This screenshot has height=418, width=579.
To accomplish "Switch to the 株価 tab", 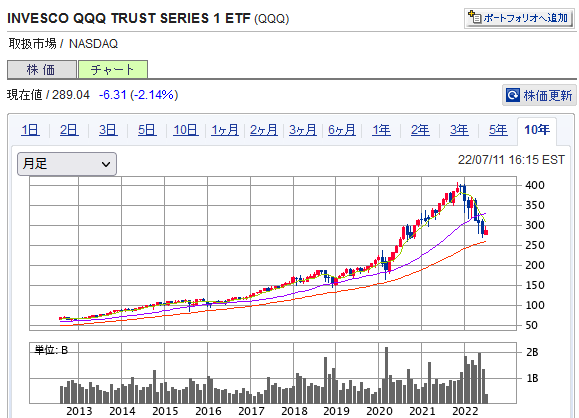I will (42, 69).
